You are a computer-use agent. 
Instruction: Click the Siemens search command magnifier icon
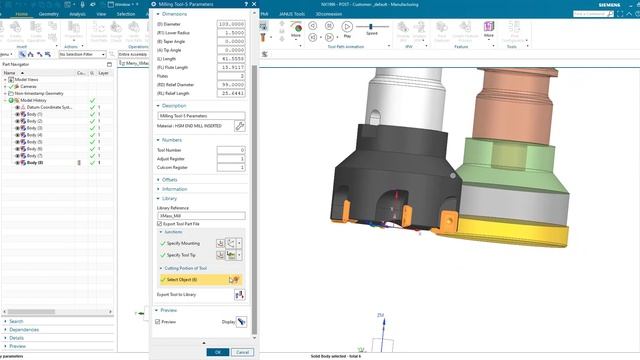(610, 14)
